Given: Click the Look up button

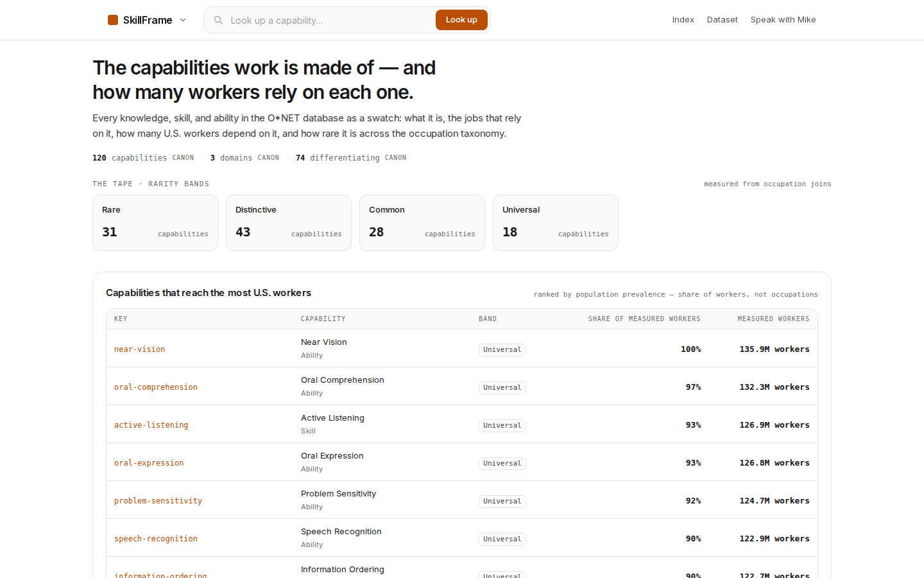Looking at the screenshot, I should [461, 20].
